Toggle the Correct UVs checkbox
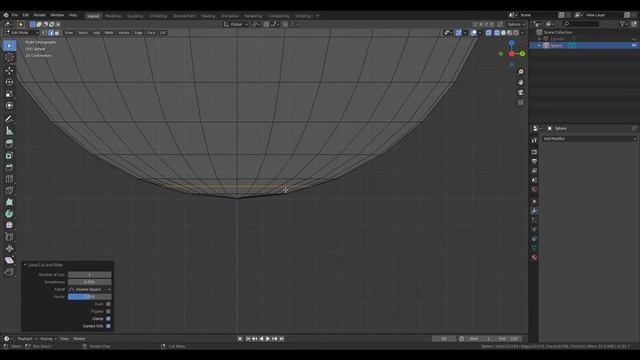The width and height of the screenshot is (640, 360). pos(108,326)
